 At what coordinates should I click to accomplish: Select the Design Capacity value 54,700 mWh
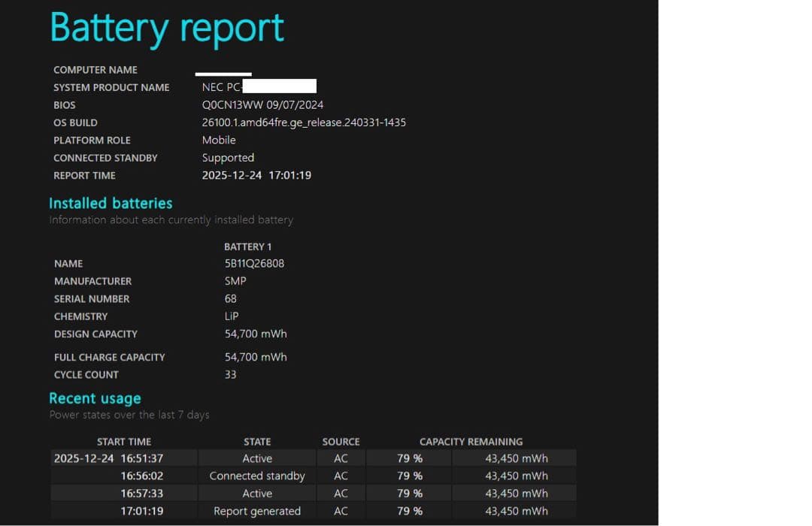click(x=256, y=334)
